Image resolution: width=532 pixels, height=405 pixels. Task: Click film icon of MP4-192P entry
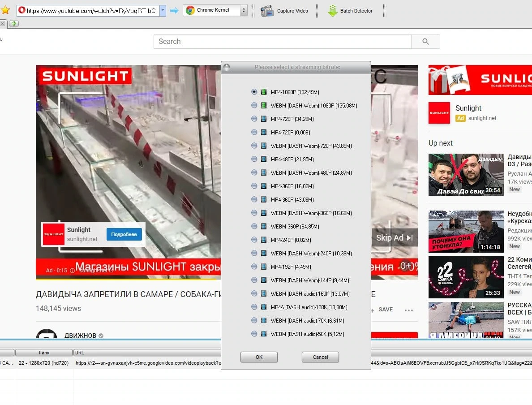264,267
